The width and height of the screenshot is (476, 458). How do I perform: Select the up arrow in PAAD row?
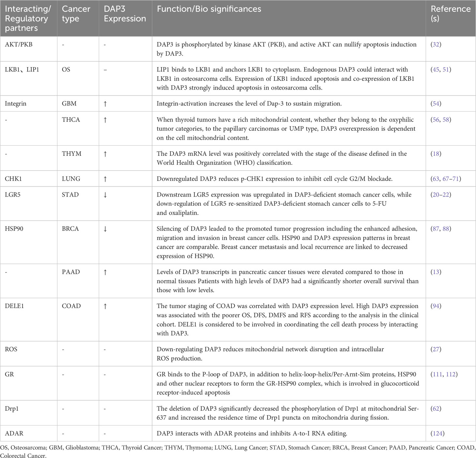click(105, 272)
